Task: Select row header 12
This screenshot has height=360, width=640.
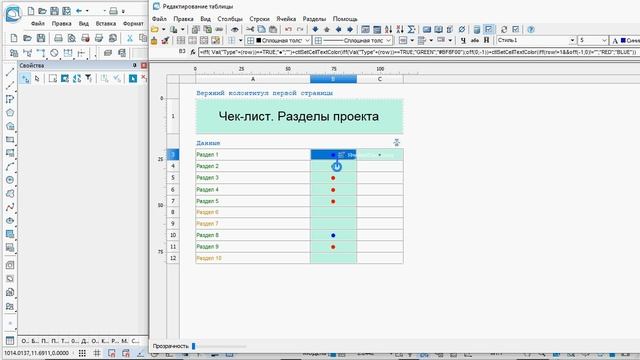Action: click(x=173, y=258)
